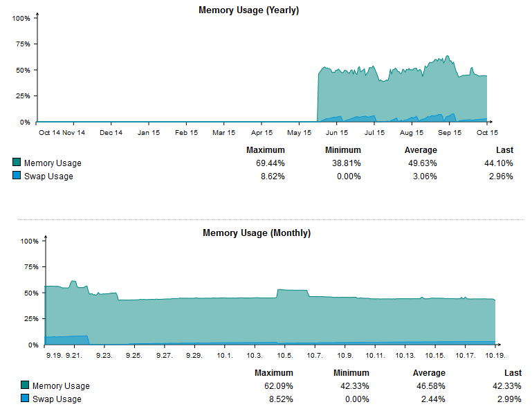Viewport: 532px width, 418px height.
Task: Click the yearly chart '75%' y-axis label
Action: coord(23,44)
